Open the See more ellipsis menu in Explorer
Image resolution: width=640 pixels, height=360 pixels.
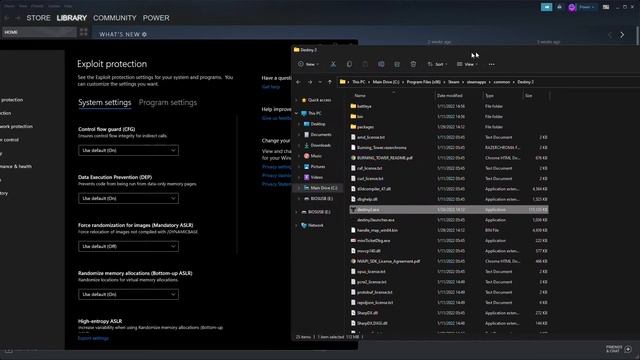tap(491, 64)
